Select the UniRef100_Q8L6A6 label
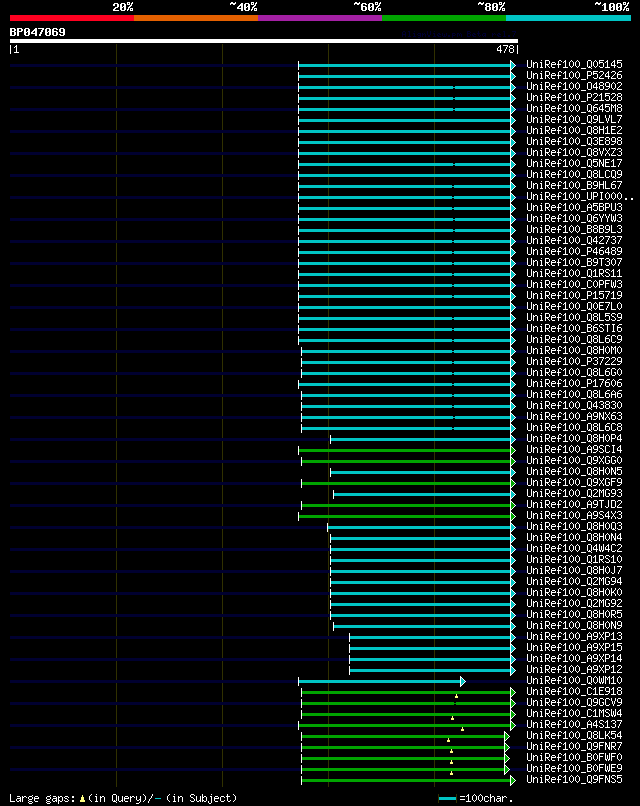The width and height of the screenshot is (640, 806). [x=574, y=394]
